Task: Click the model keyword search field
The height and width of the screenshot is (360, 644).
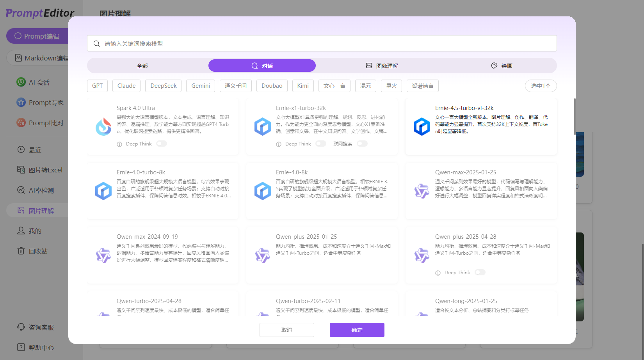Action: click(322, 44)
